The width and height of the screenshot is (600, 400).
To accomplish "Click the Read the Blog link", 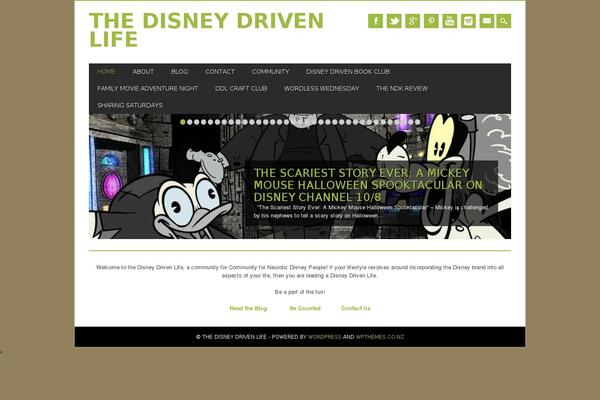I will click(x=248, y=308).
